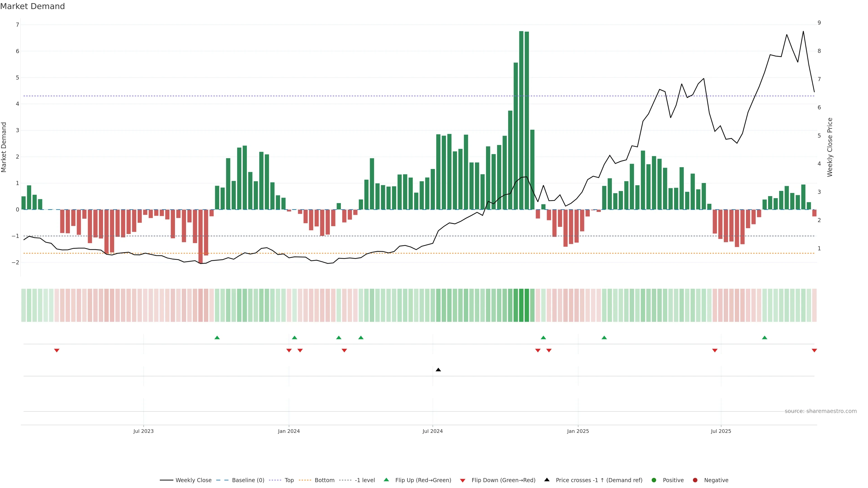
Task: Click the Flip Down legend triangle icon
Action: pyautogui.click(x=463, y=480)
